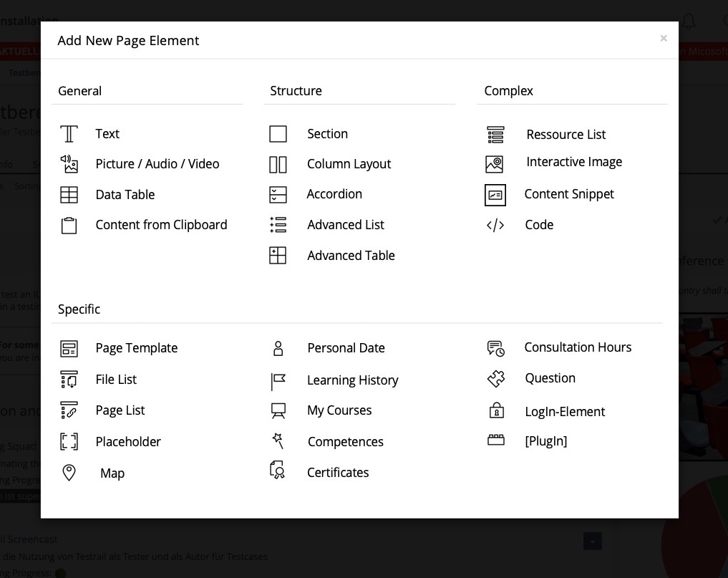Click the Question puzzle piece icon
Viewport: 728px width, 578px height.
point(496,379)
